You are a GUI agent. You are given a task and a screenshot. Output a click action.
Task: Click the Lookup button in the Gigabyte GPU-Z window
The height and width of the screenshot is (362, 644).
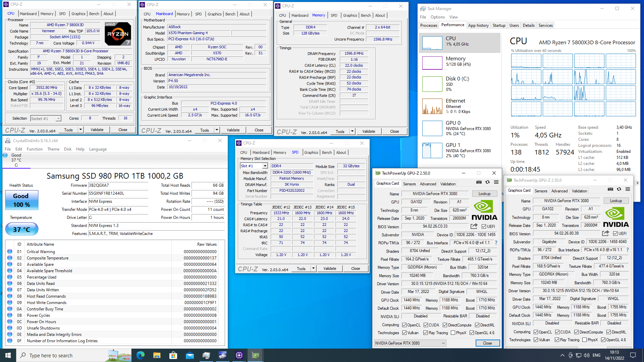(x=616, y=201)
